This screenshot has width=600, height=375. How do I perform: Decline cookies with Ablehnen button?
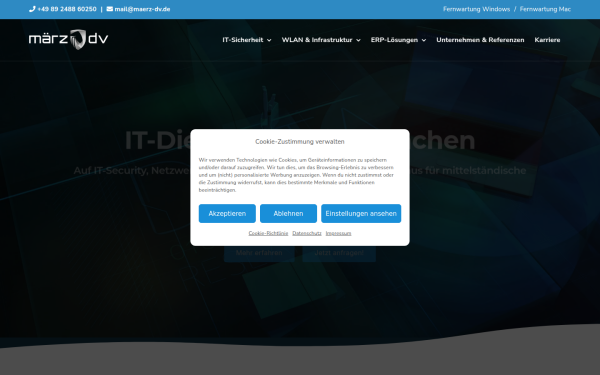tap(289, 214)
